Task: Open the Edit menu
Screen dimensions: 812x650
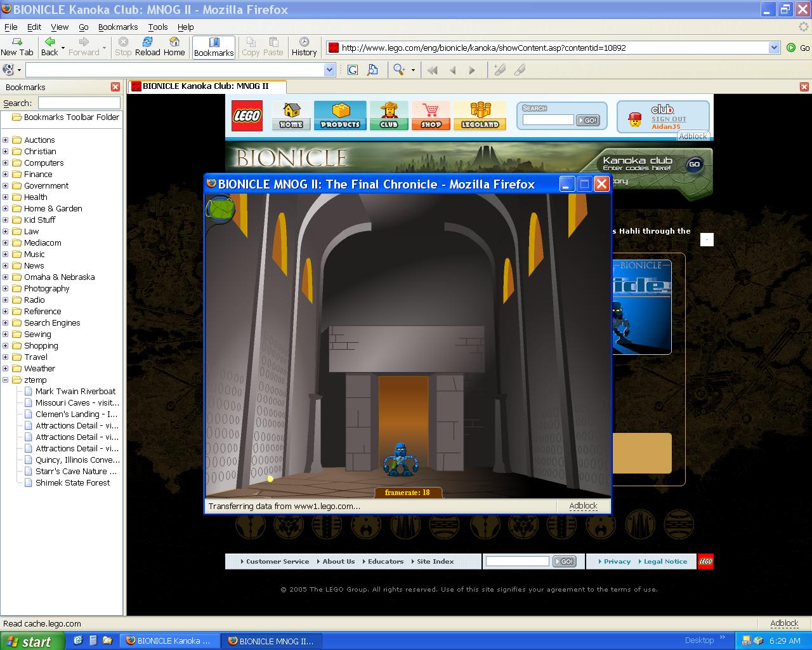Action: [x=34, y=27]
